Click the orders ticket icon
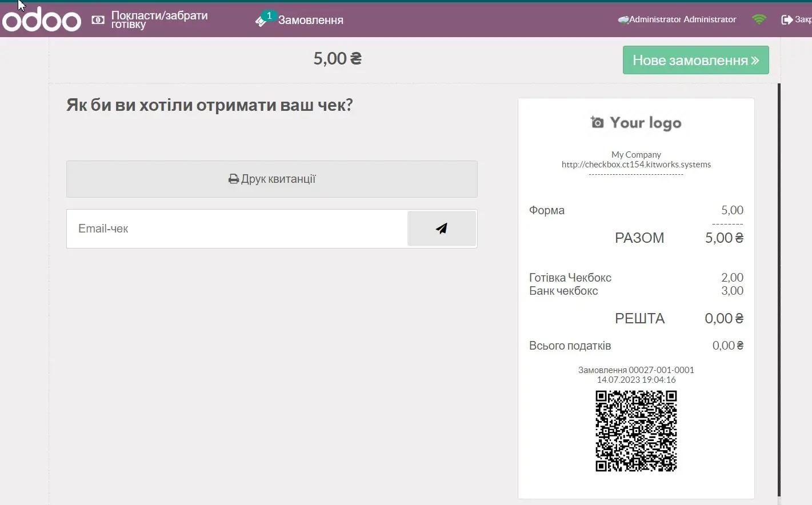The width and height of the screenshot is (812, 505). (261, 22)
